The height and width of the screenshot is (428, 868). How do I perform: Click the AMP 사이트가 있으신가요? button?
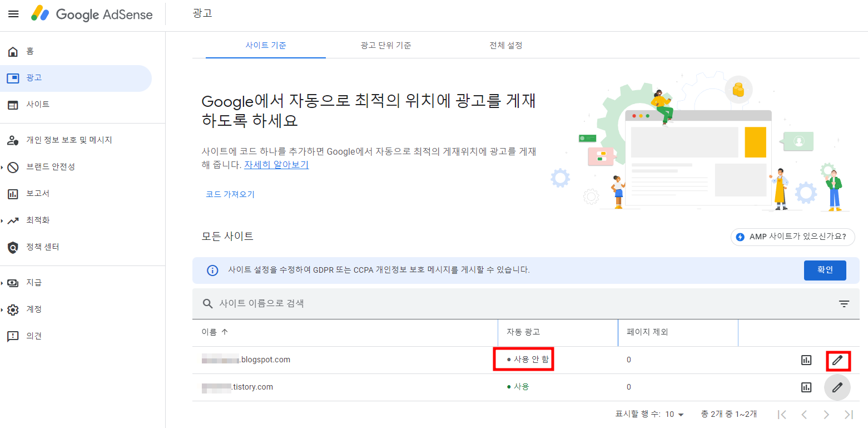[x=793, y=237]
